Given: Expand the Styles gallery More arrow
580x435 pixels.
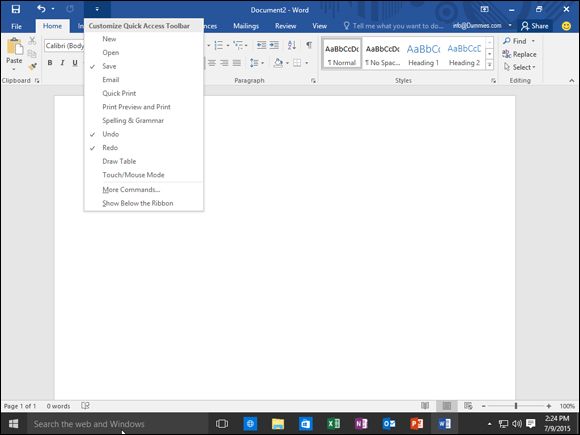Looking at the screenshot, I should coord(489,65).
